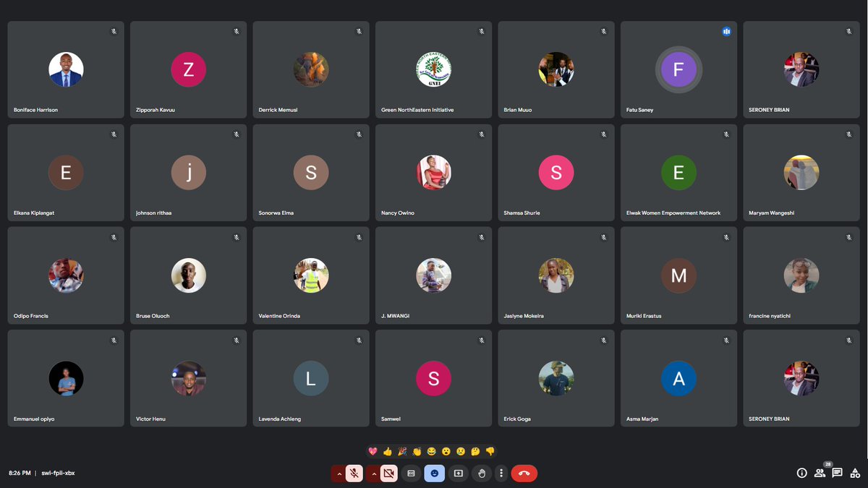This screenshot has height=488, width=868.
Task: Send the pink heart reaction
Action: [x=373, y=451]
